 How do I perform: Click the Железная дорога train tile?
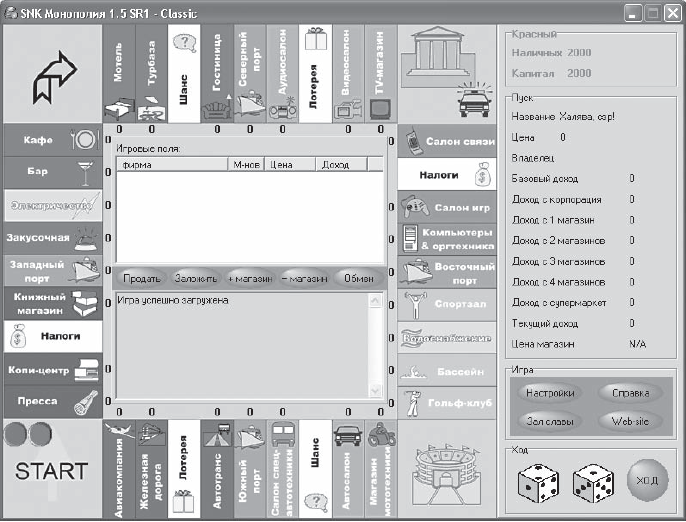point(151,469)
